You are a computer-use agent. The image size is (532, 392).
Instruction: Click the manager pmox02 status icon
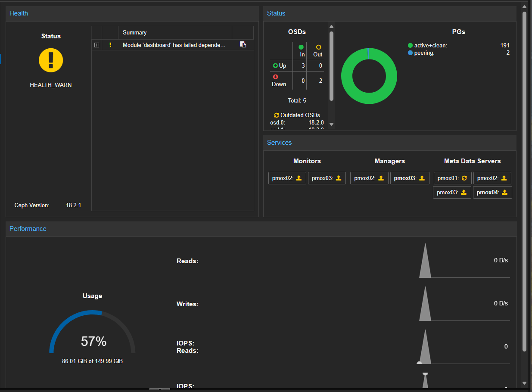coord(381,178)
